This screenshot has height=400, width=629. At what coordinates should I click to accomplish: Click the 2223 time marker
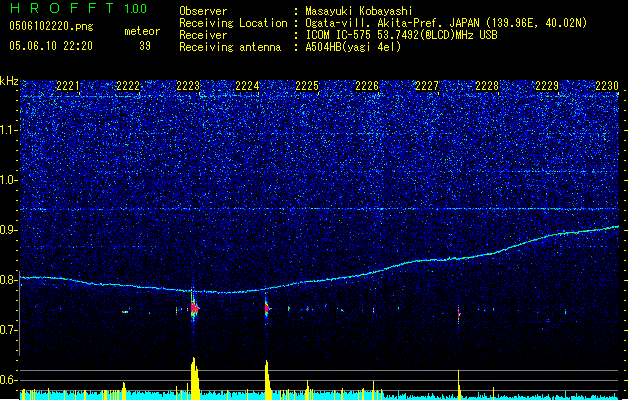pyautogui.click(x=188, y=86)
